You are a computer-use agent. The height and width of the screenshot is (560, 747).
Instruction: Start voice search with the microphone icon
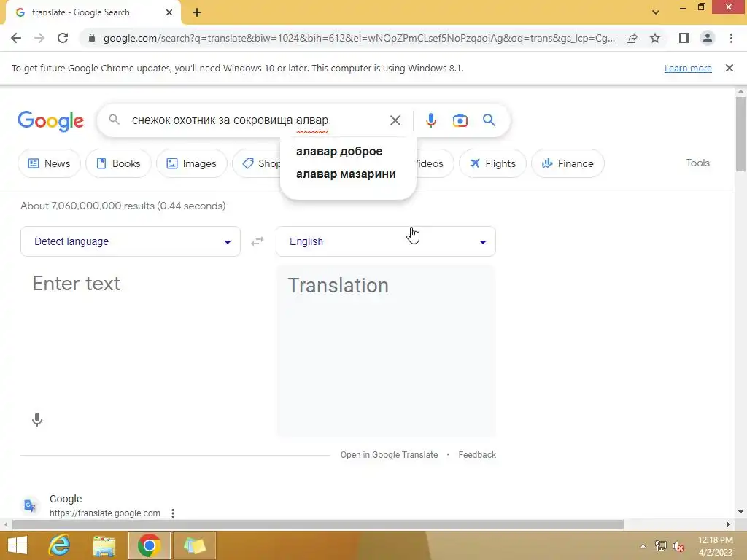pyautogui.click(x=430, y=120)
